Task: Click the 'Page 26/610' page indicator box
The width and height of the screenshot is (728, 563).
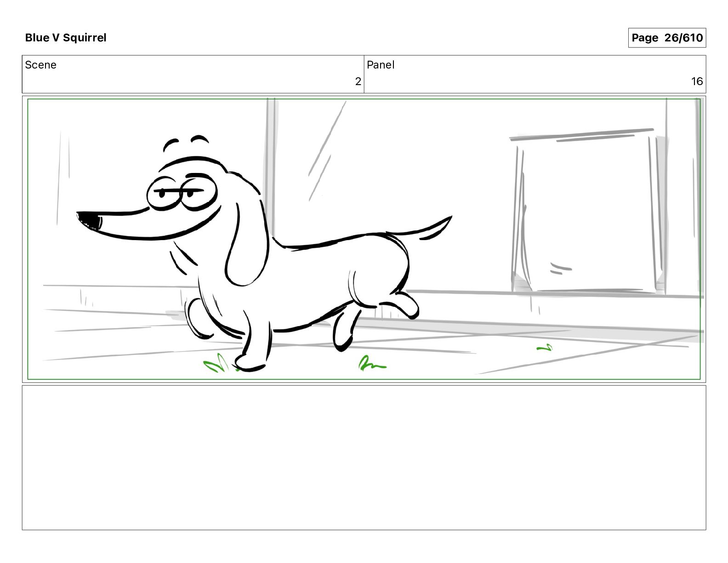Action: click(x=667, y=38)
